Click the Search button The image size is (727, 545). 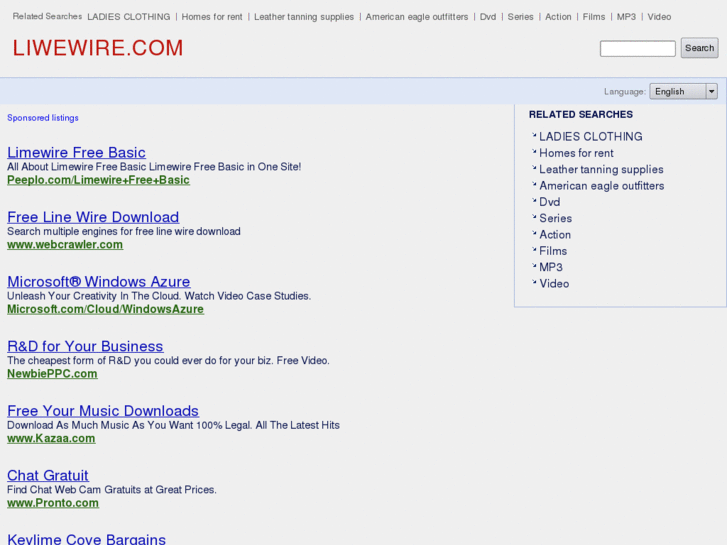[699, 48]
